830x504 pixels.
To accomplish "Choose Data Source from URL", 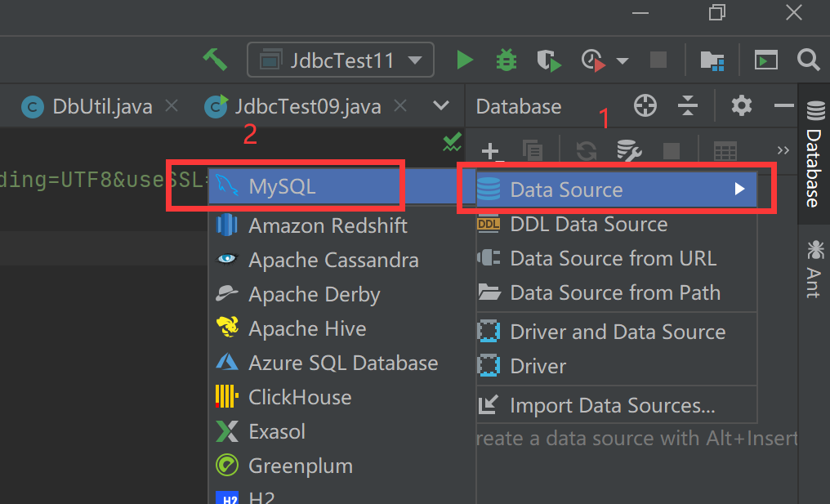I will point(617,258).
